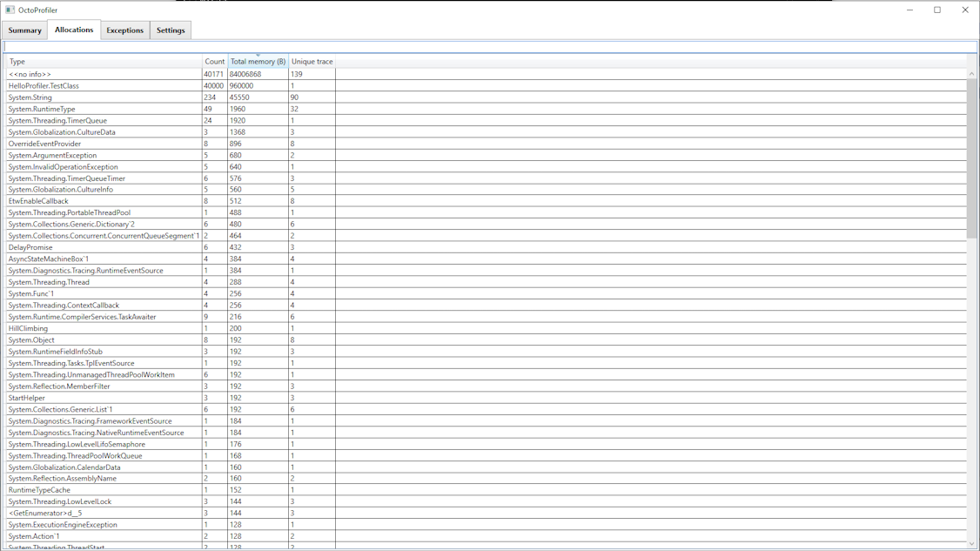Viewport: 980px width, 551px height.
Task: Select the System.String row
Action: point(487,97)
